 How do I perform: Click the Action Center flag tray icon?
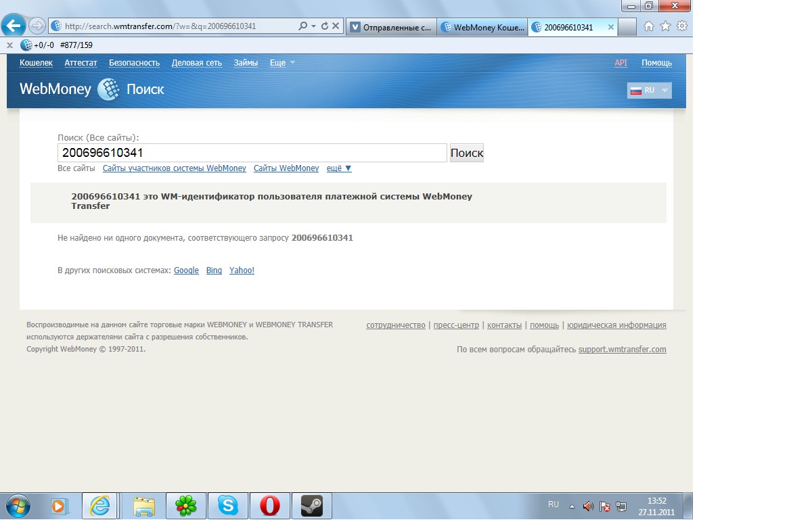(606, 506)
